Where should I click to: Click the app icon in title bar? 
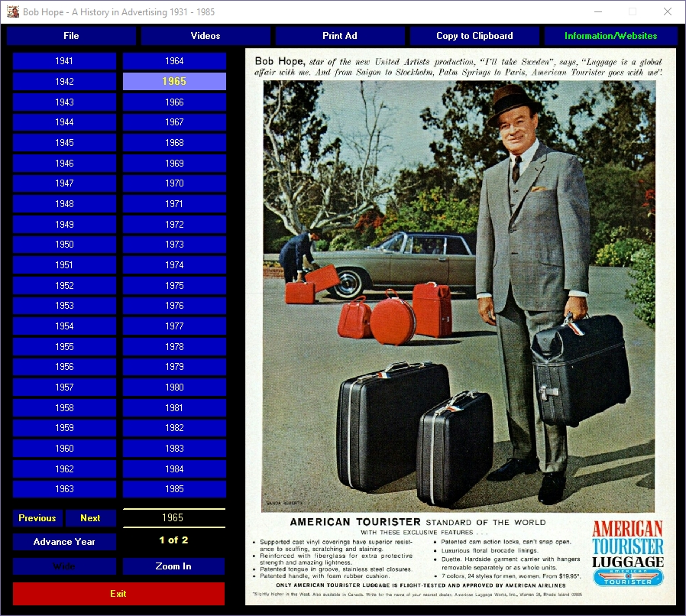pos(13,11)
